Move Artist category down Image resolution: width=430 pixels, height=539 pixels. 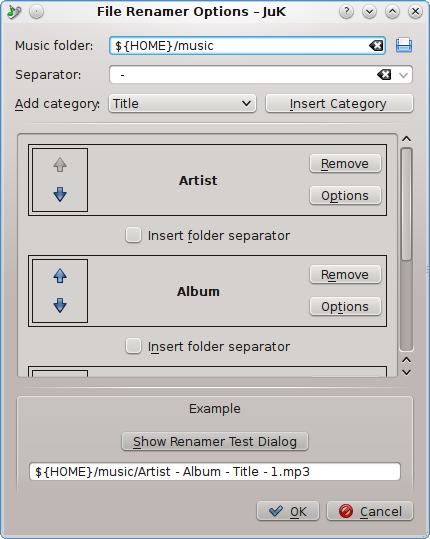coord(60,195)
